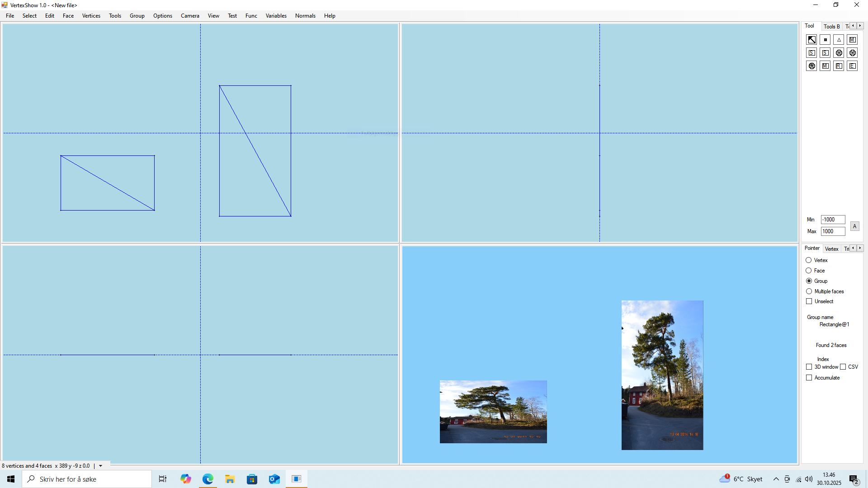This screenshot has width=868, height=488.
Task: Open the Microsoft Edge taskbar icon
Action: 208,479
